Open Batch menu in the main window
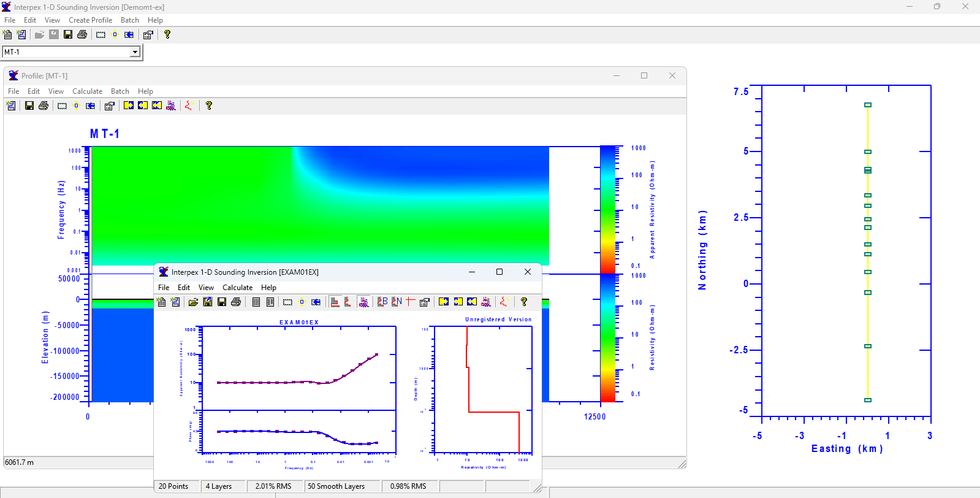980x498 pixels. click(130, 20)
